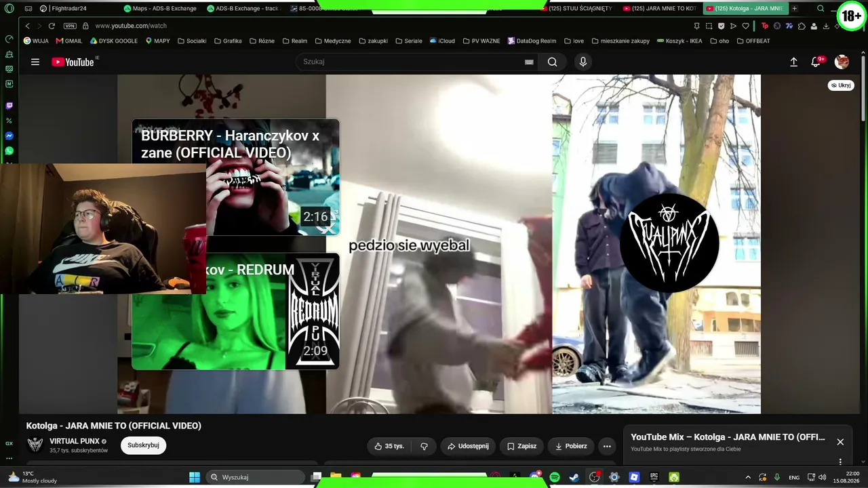Open the weather widget on the taskbar
Viewport: 868px width, 488px height.
point(33,477)
